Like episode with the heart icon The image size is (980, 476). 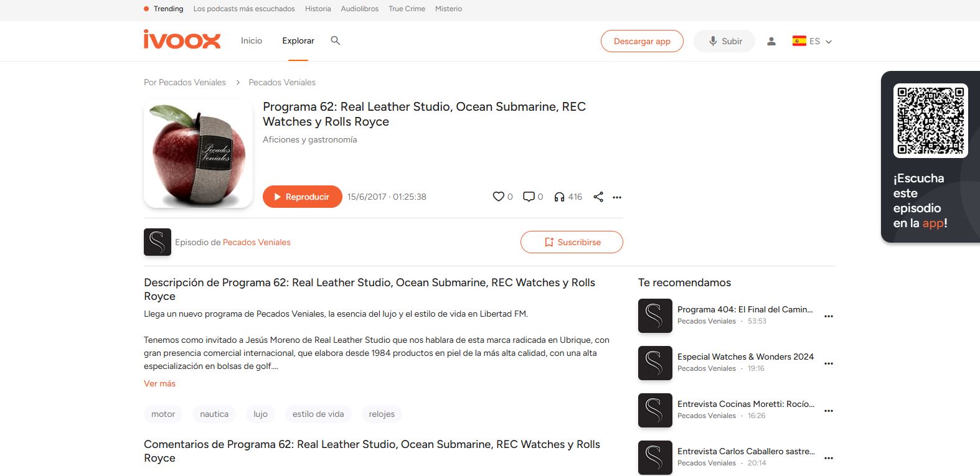(x=498, y=197)
